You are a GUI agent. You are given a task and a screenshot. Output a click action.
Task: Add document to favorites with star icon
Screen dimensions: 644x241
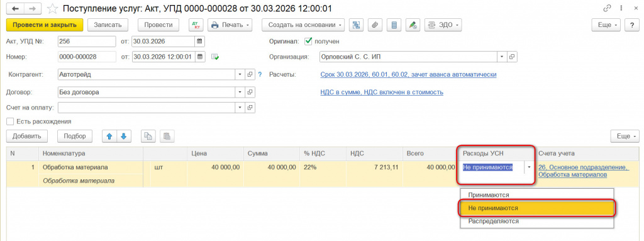click(52, 9)
